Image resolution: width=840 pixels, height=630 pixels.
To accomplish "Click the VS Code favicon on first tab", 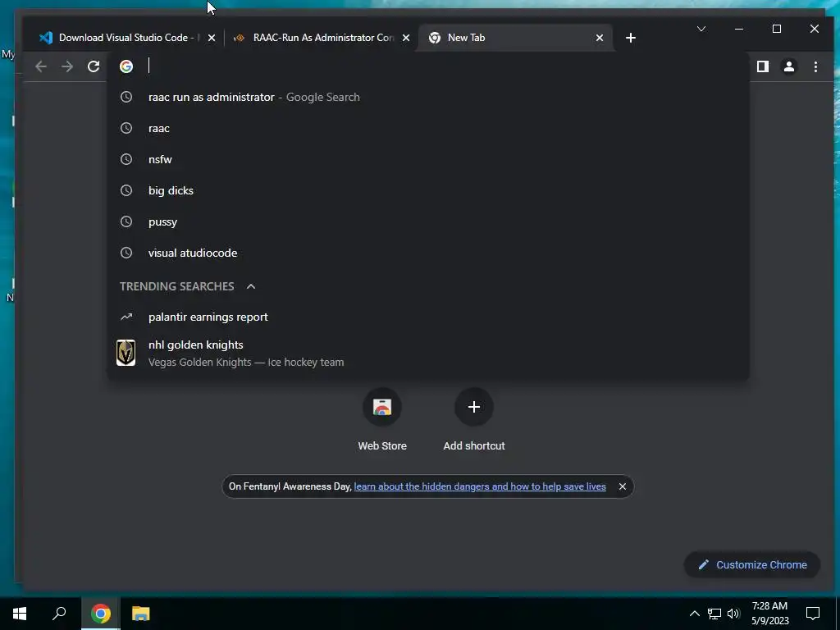I will (46, 38).
